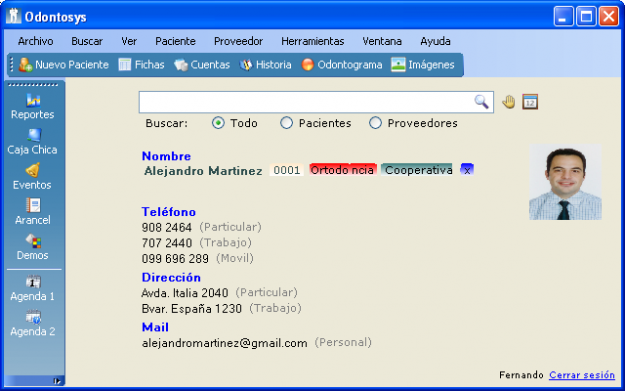Screen dimensions: 625x391
Task: Open Agenda 2 in the sidebar
Action: [x=33, y=324]
